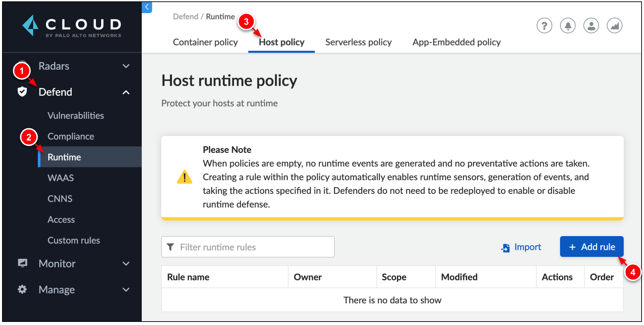Screen dimensions: 644x325
Task: Click the Defend shield icon in sidebar
Action: click(22, 92)
